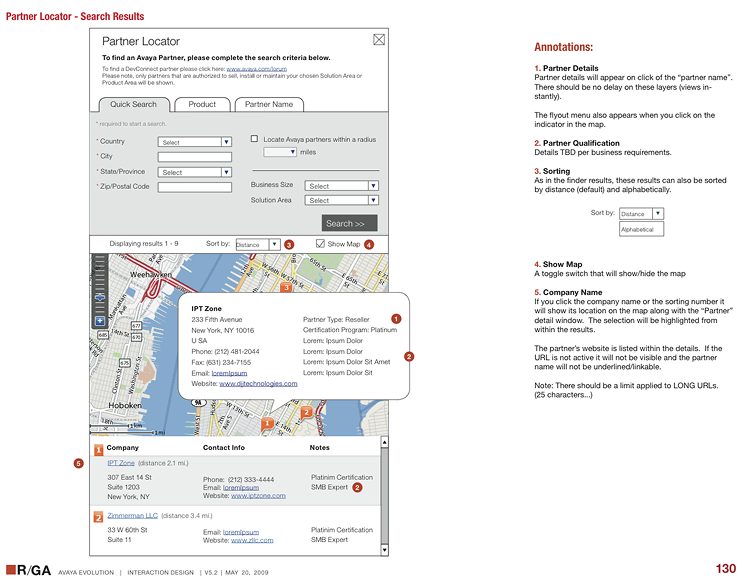The width and height of the screenshot is (750, 582).
Task: Select orange map marker number 3
Action: coord(286,287)
